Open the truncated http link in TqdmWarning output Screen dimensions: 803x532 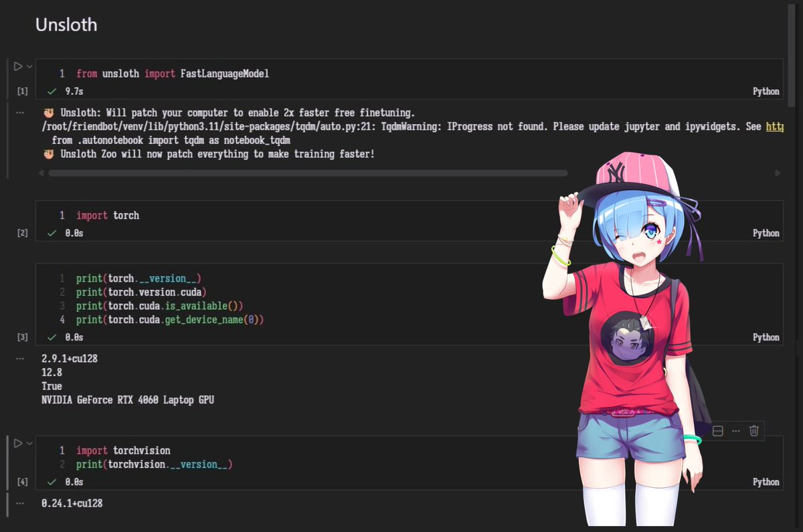[775, 126]
